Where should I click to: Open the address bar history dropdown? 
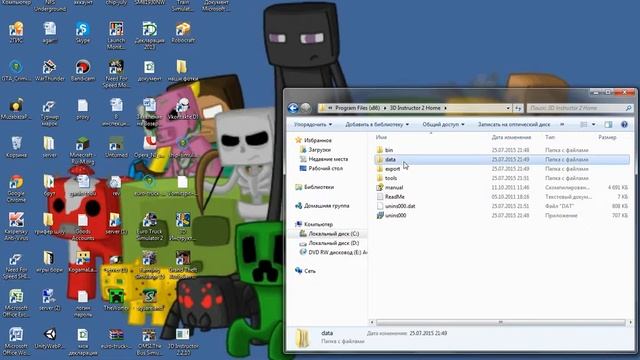tap(508, 108)
